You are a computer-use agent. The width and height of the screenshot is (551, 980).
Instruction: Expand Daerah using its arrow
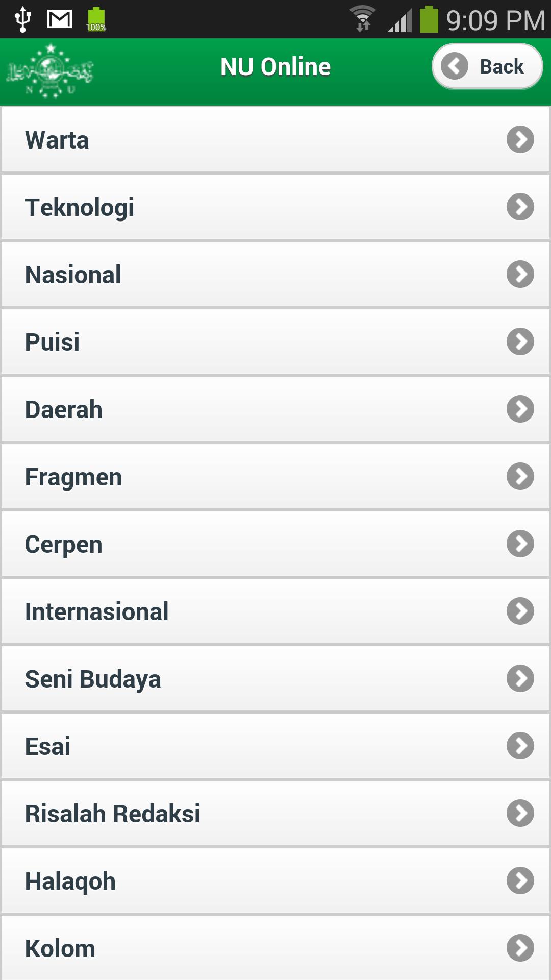[520, 409]
